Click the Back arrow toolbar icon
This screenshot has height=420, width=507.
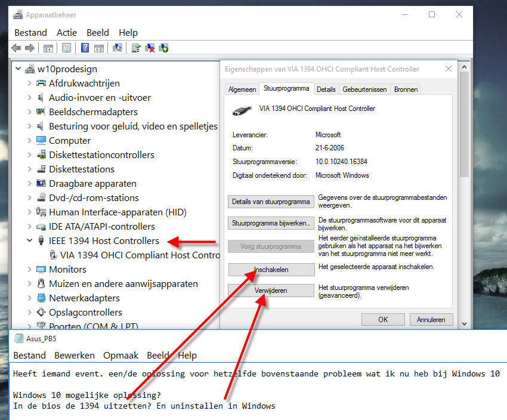pyautogui.click(x=16, y=48)
